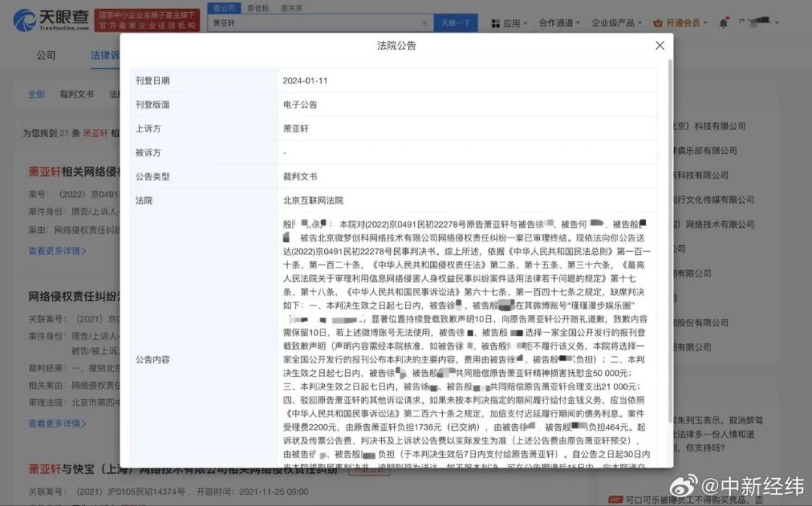
Task: Open the 合作通道 dropdown menu
Action: (x=559, y=23)
